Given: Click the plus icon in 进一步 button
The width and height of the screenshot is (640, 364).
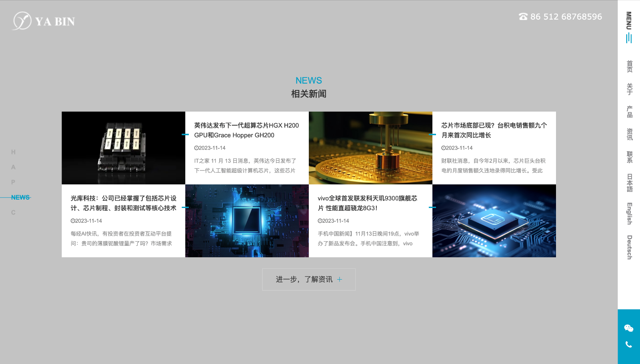Looking at the screenshot, I should click(340, 279).
